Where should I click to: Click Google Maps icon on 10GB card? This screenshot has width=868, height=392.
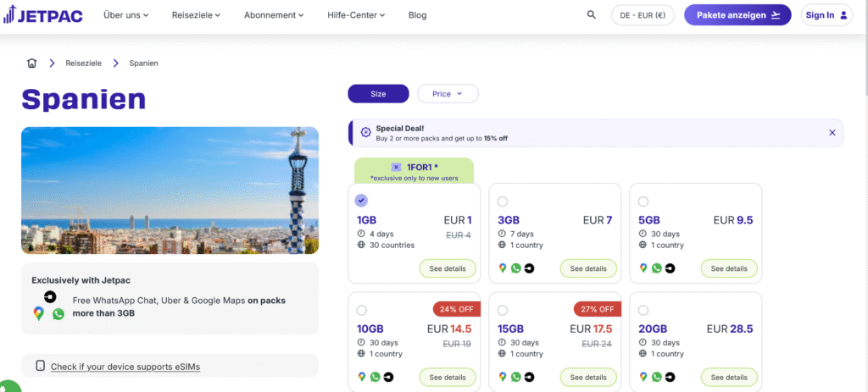click(x=361, y=377)
